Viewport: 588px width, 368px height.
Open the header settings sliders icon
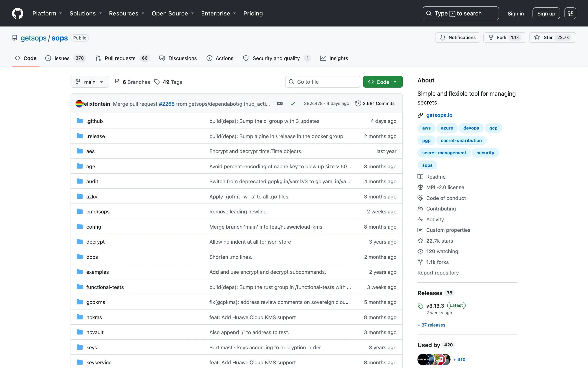tap(570, 13)
